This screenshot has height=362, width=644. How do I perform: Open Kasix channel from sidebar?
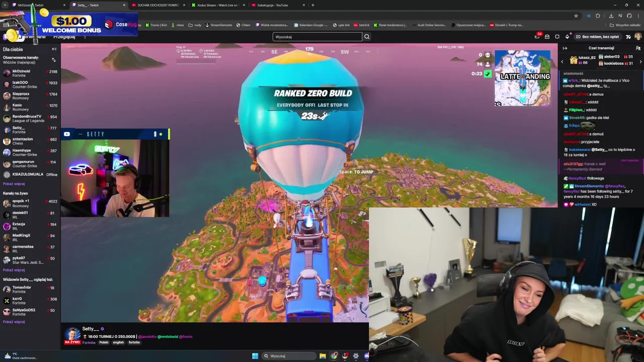coord(30,107)
